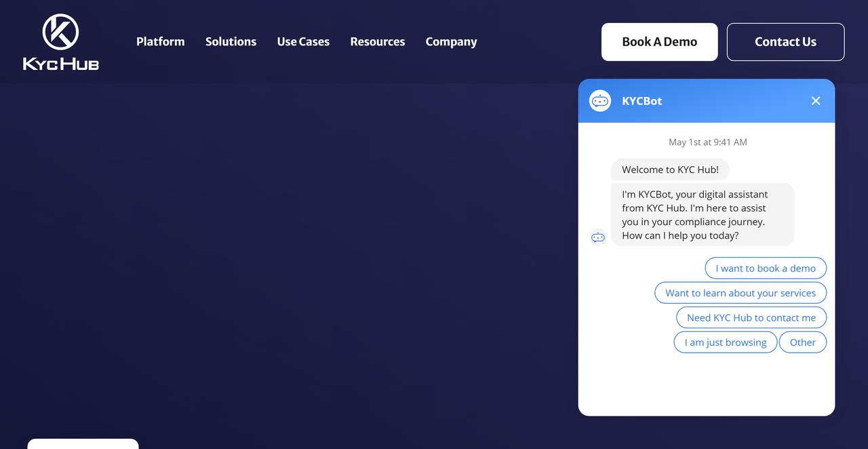Open the Resources menu
This screenshot has height=449, width=868.
377,42
